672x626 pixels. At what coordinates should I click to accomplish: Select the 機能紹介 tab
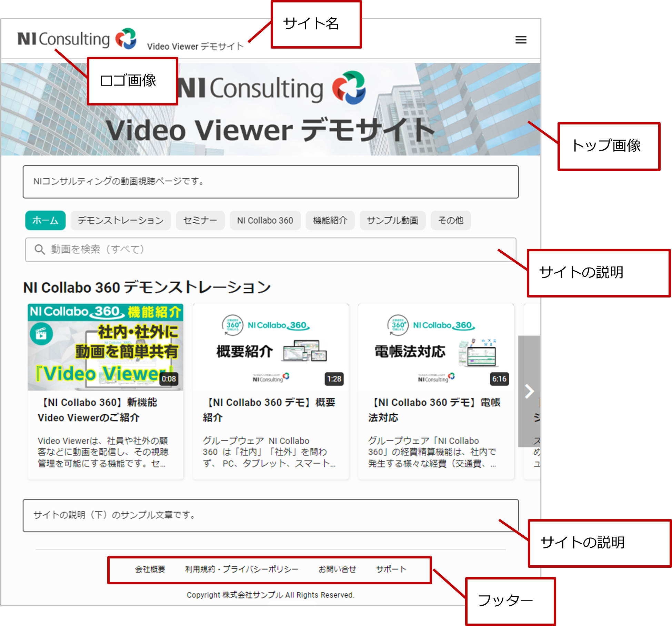(330, 220)
